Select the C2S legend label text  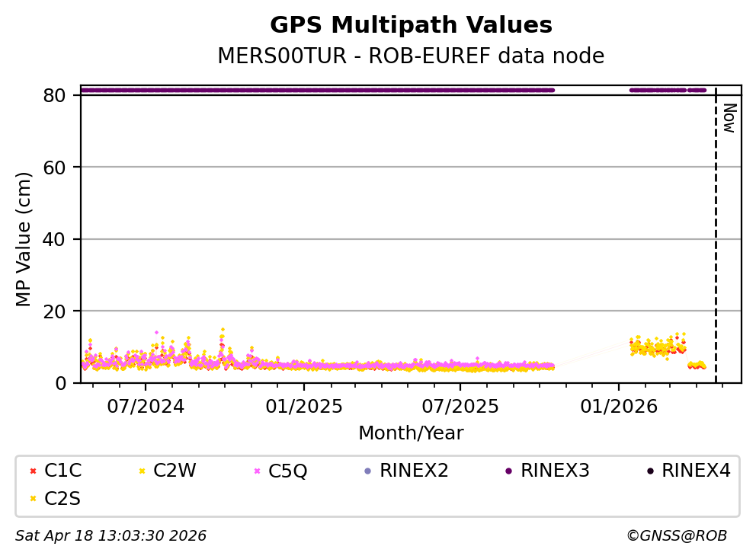click(x=62, y=499)
